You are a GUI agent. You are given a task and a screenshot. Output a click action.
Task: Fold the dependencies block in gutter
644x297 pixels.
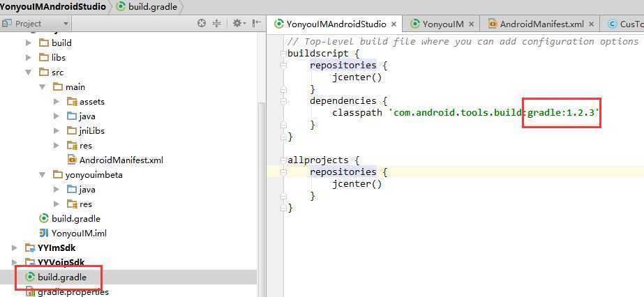[x=283, y=101]
